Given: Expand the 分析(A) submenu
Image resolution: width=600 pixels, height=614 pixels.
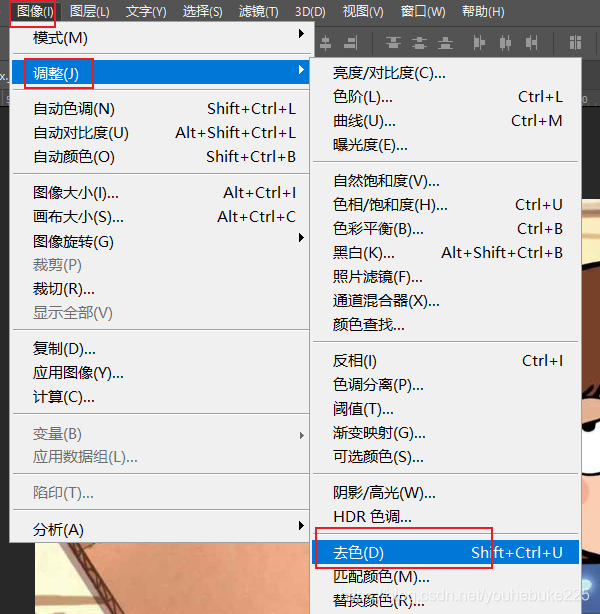Looking at the screenshot, I should click(161, 529).
